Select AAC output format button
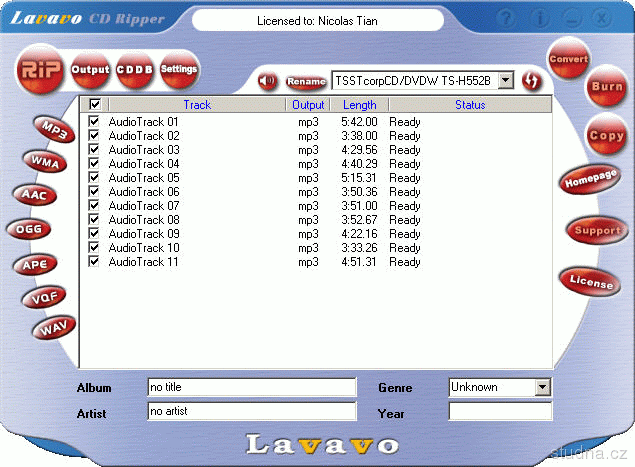This screenshot has height=467, width=635. point(34,195)
